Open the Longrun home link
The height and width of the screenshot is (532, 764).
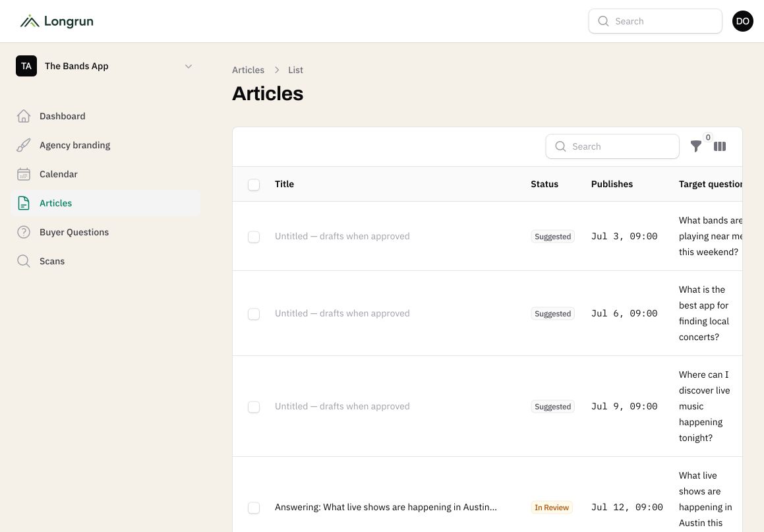57,21
